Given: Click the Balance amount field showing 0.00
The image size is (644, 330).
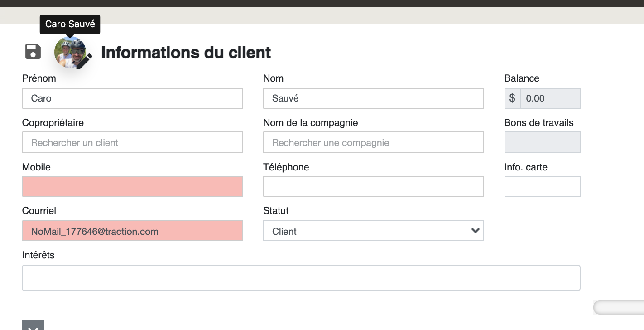Looking at the screenshot, I should click(x=550, y=98).
